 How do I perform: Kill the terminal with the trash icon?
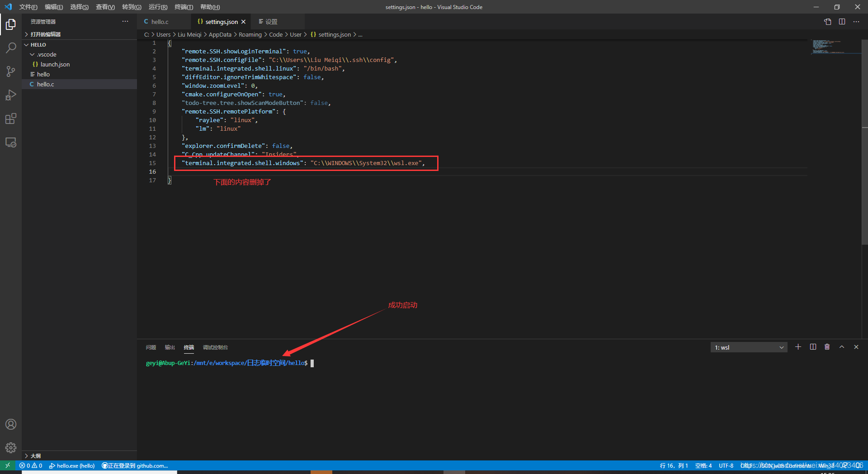tap(827, 347)
